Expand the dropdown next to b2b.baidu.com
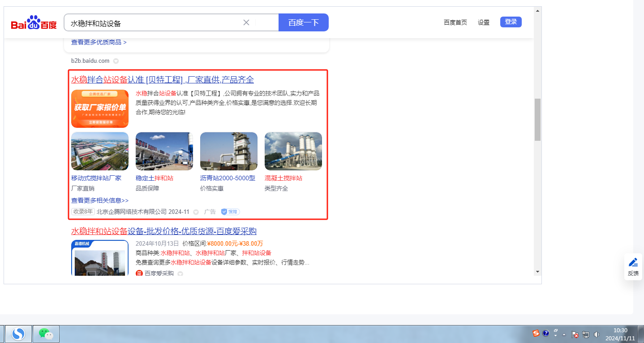Image resolution: width=644 pixels, height=343 pixels. [x=116, y=61]
